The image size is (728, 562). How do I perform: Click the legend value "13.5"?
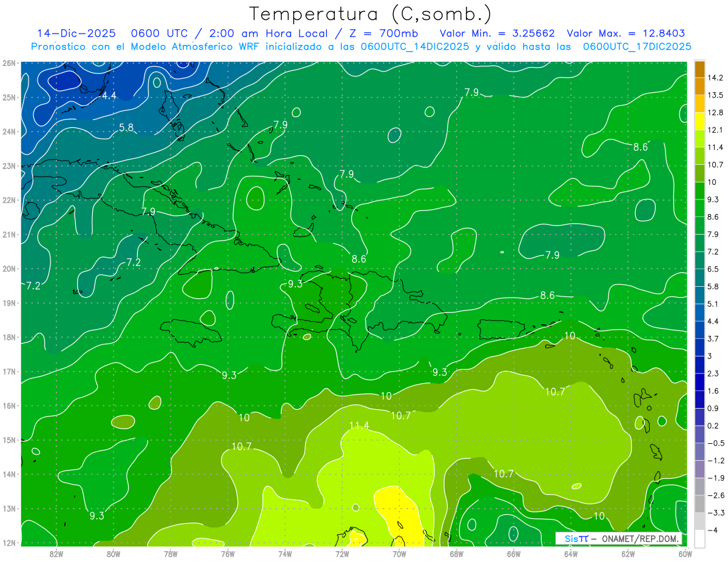715,95
